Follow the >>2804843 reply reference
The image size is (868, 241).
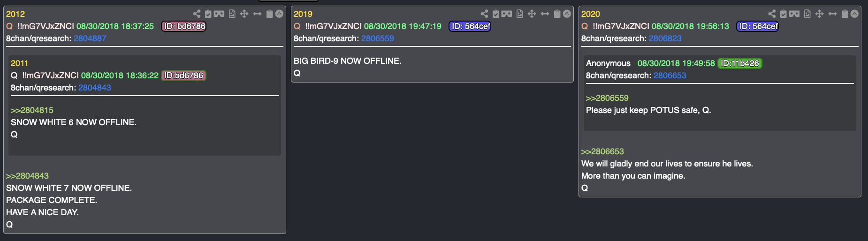coord(27,176)
